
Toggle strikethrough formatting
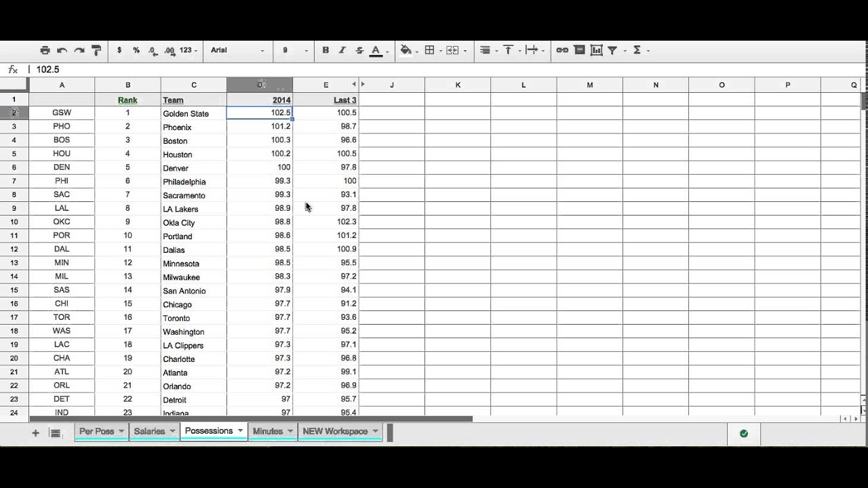pos(359,50)
